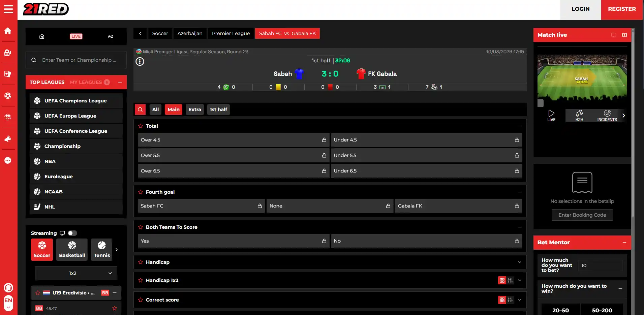Go to Azerbaijan breadcrumb
This screenshot has height=315, width=644.
point(190,33)
